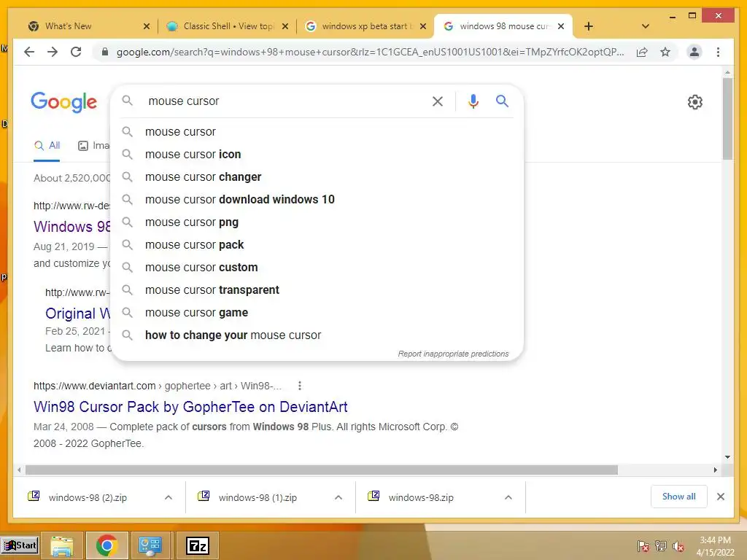Screen dimensions: 747x560
Task: Open Win98 Cursor Pack by GopherTee result
Action: click(190, 407)
